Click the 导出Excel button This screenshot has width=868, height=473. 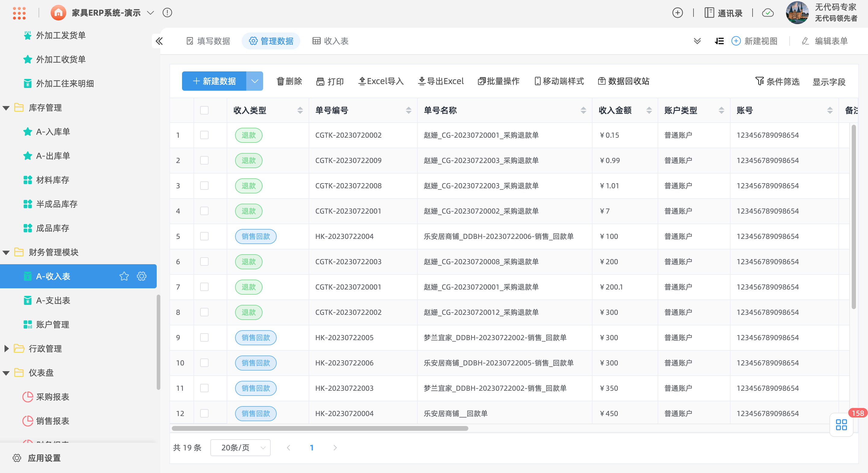pyautogui.click(x=441, y=81)
